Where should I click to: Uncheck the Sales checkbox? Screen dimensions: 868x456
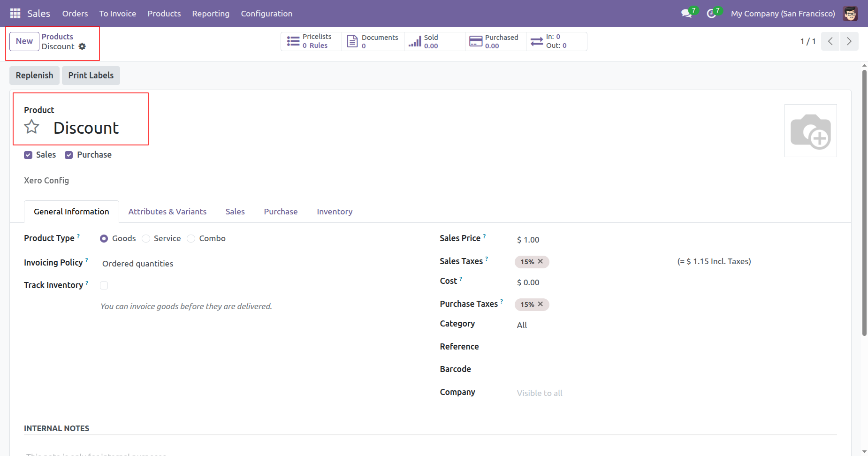(x=28, y=155)
